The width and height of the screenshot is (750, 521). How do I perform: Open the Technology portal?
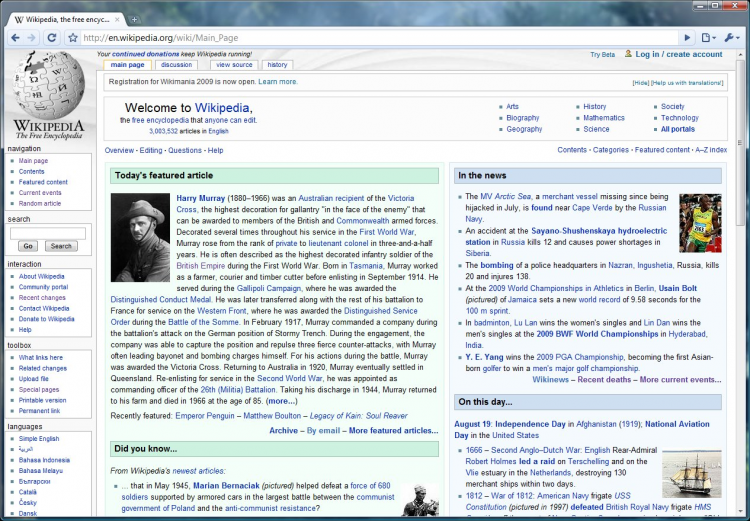click(680, 118)
